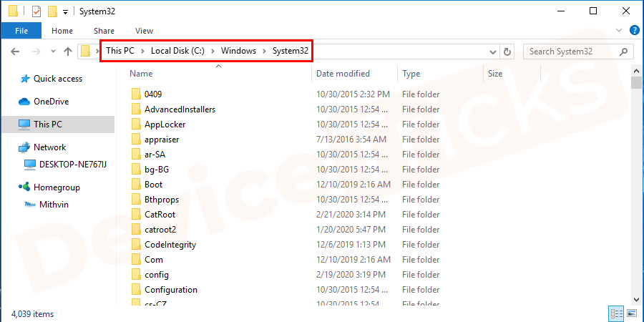Image resolution: width=644 pixels, height=322 pixels.
Task: Navigate up one folder level
Action: coord(68,52)
